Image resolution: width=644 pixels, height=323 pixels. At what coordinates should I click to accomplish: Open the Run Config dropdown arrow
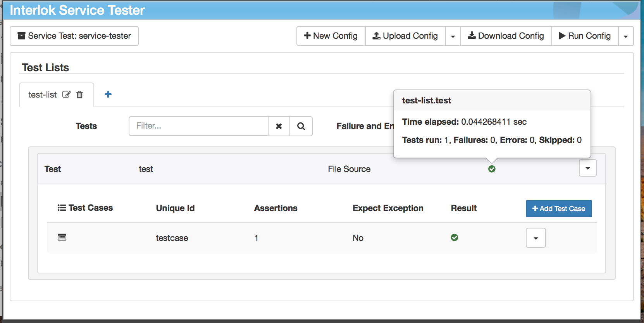point(626,36)
